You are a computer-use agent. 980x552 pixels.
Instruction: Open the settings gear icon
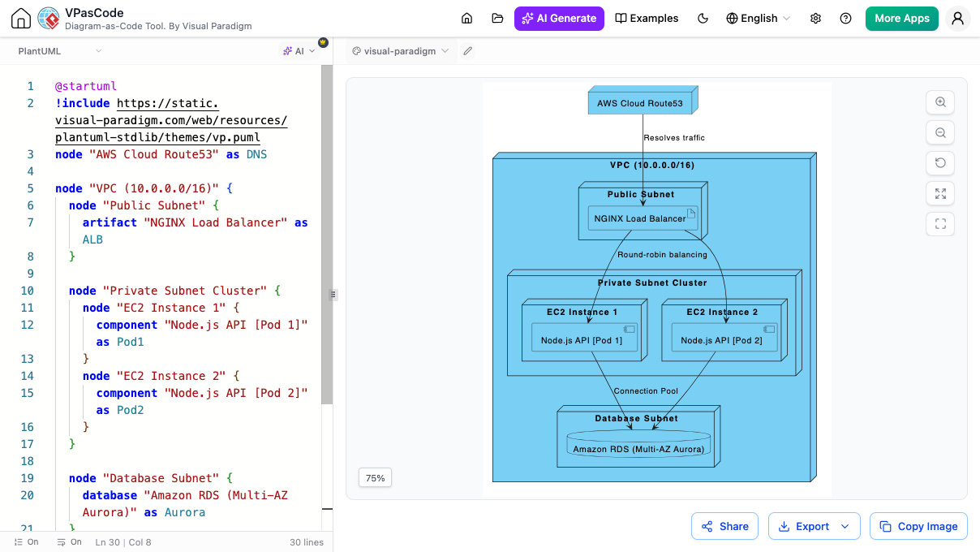click(815, 18)
